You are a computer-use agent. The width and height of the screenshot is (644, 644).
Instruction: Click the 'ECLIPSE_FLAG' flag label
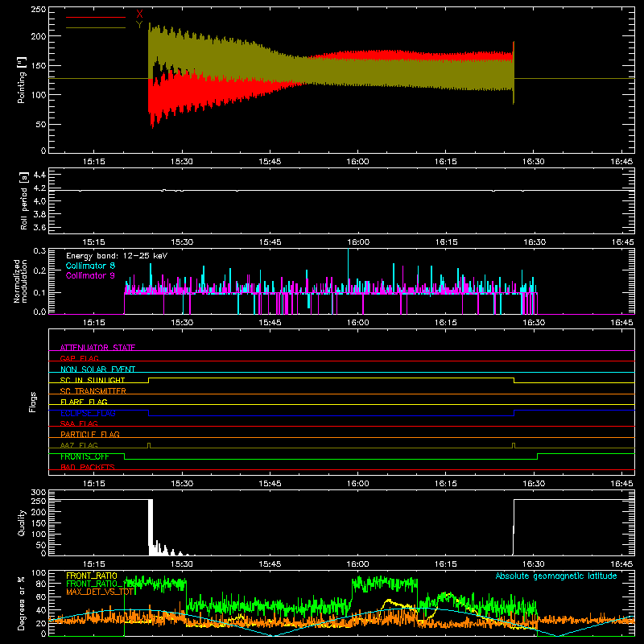pos(88,413)
